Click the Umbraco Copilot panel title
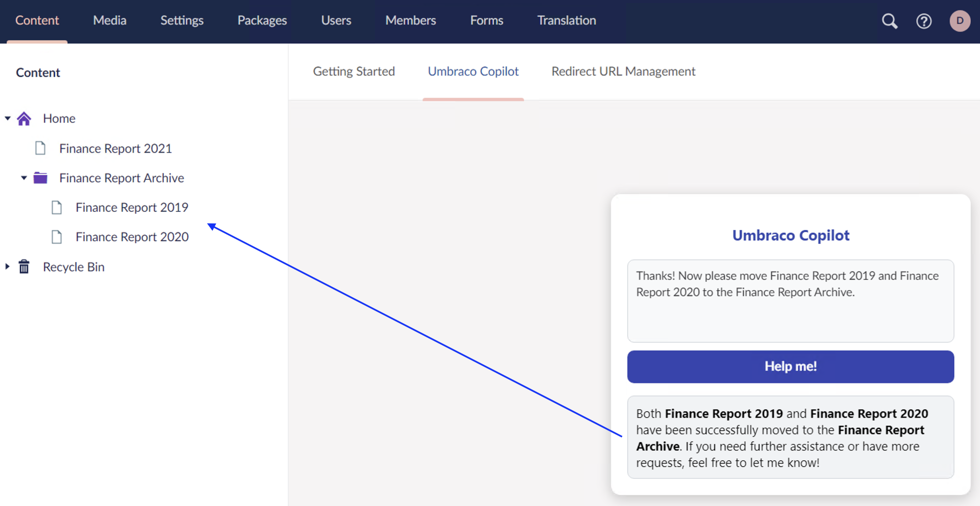The width and height of the screenshot is (980, 506). 791,235
